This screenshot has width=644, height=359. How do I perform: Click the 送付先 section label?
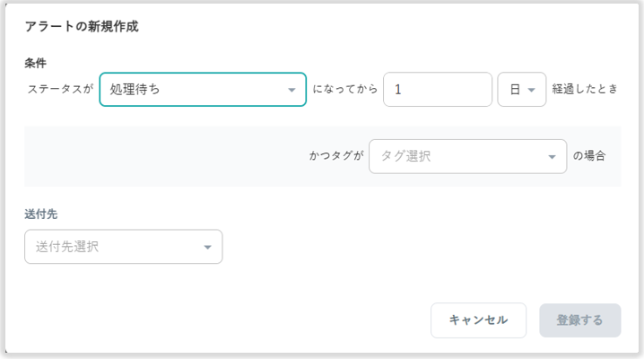pyautogui.click(x=41, y=215)
